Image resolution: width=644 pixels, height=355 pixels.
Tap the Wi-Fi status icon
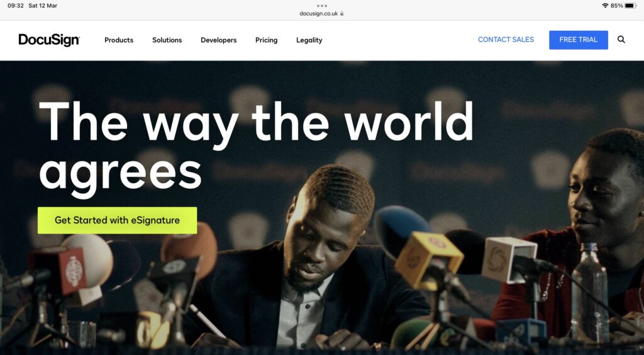click(605, 6)
